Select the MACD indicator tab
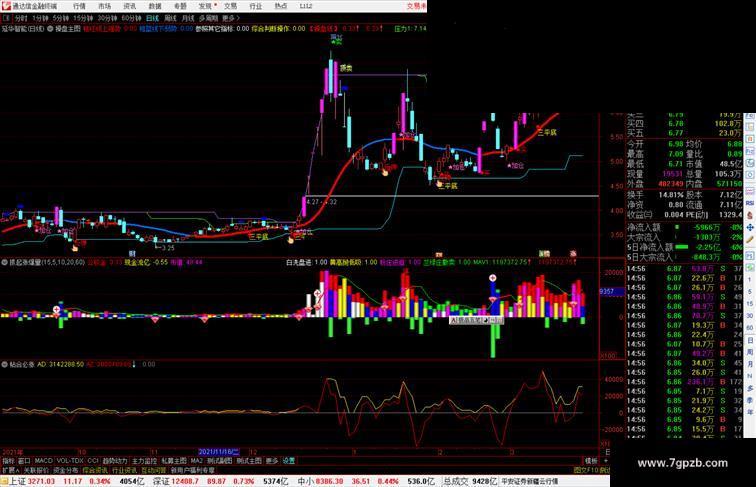Viewport: 756px width, 487px height. point(43,461)
